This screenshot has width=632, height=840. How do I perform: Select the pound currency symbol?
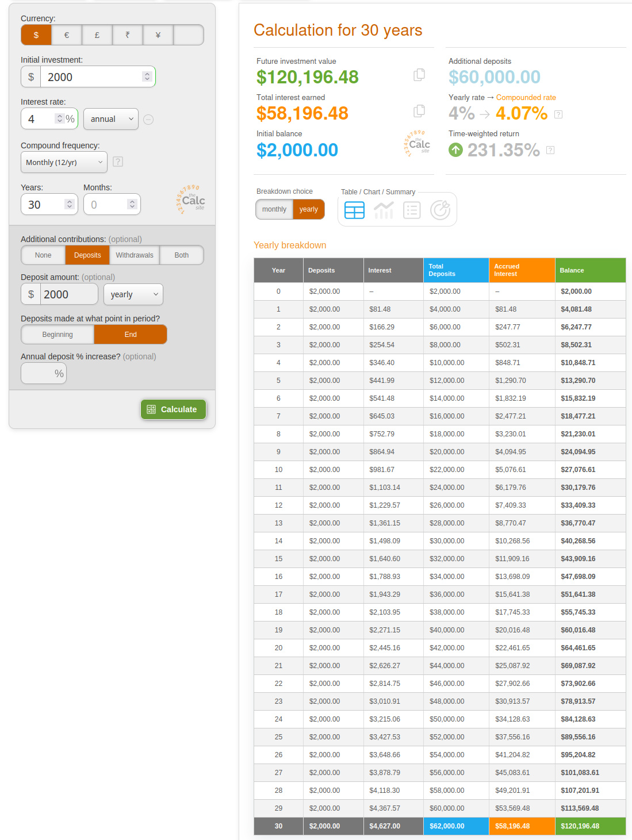97,35
